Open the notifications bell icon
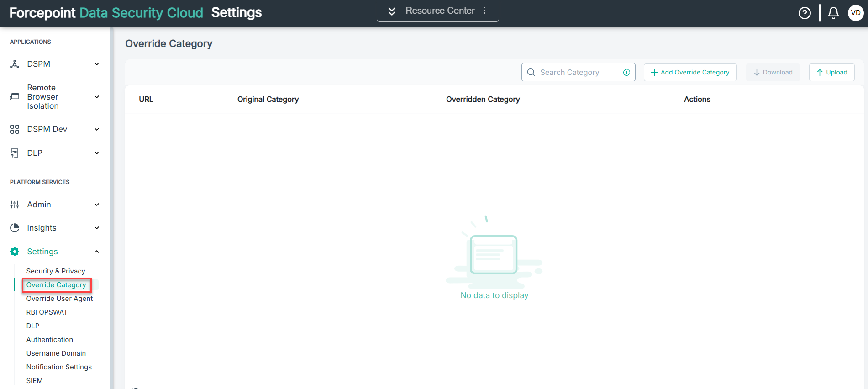 pos(833,13)
